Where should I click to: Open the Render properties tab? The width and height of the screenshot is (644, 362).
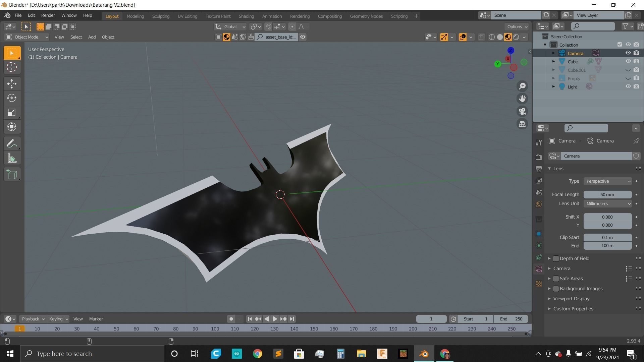(x=539, y=157)
